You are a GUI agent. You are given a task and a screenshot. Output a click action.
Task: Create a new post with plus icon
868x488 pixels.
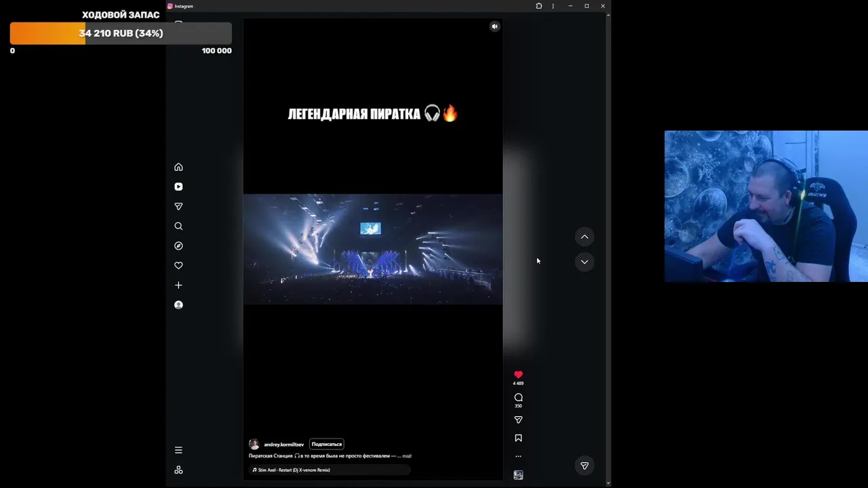(x=178, y=285)
